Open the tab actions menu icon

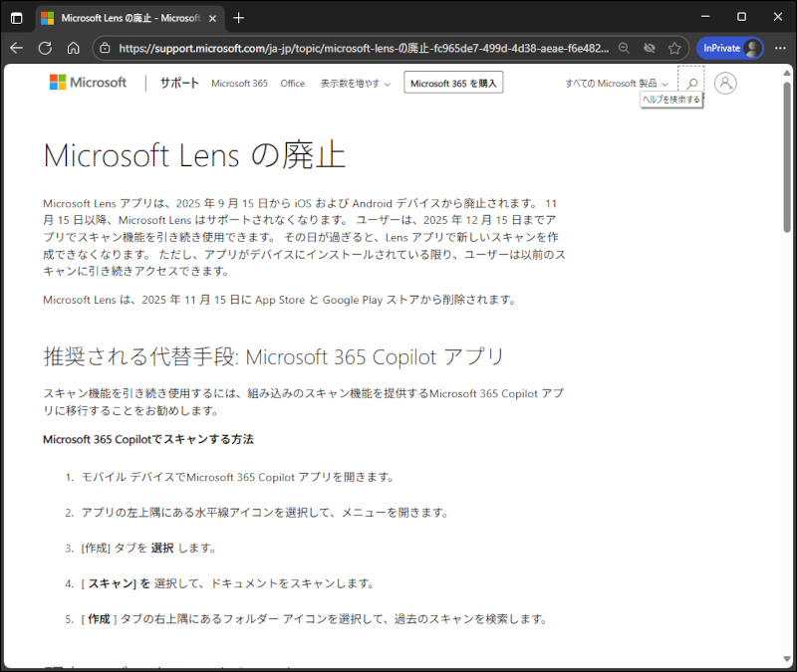[17, 18]
